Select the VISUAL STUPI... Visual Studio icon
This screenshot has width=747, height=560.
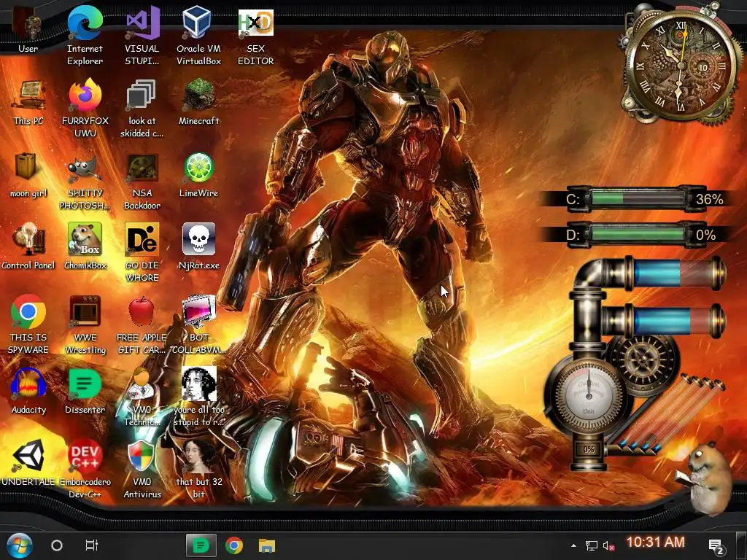(x=142, y=36)
